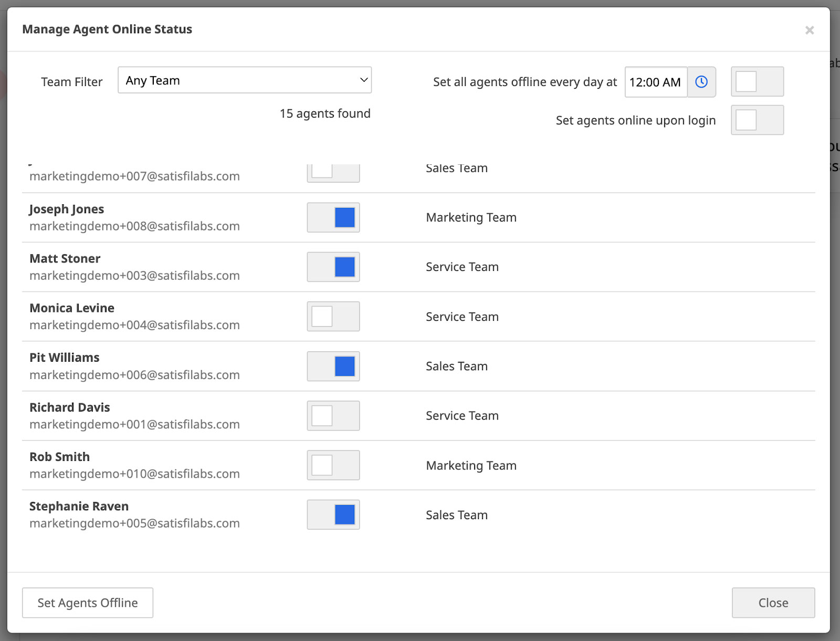
Task: Toggle Matt Stoner online status
Action: tap(333, 267)
